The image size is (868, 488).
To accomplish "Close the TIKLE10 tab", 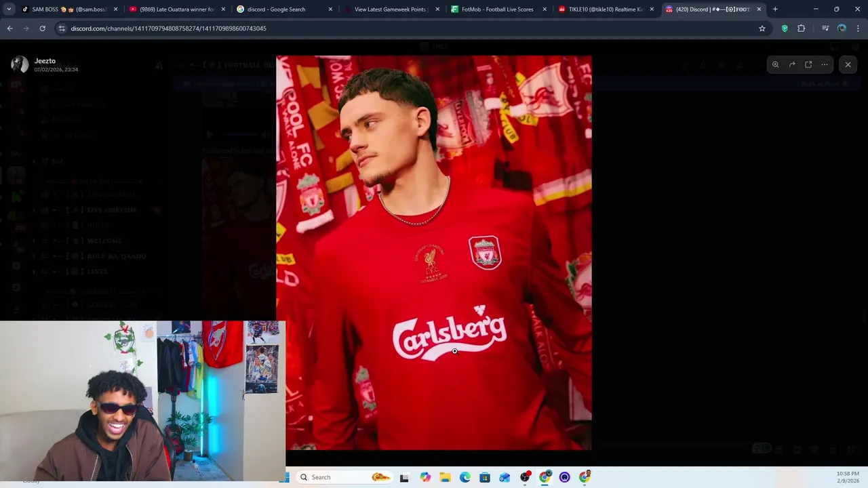I will tap(652, 9).
